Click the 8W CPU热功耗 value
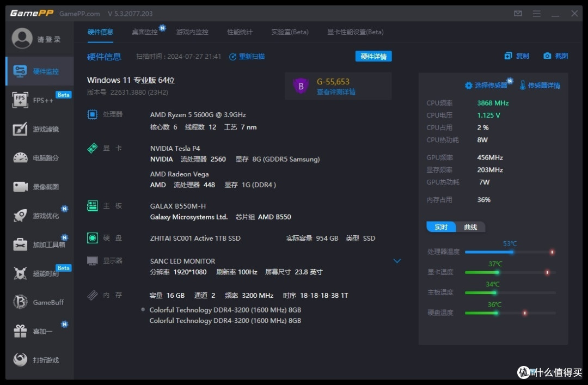This screenshot has width=588, height=385. [x=482, y=139]
